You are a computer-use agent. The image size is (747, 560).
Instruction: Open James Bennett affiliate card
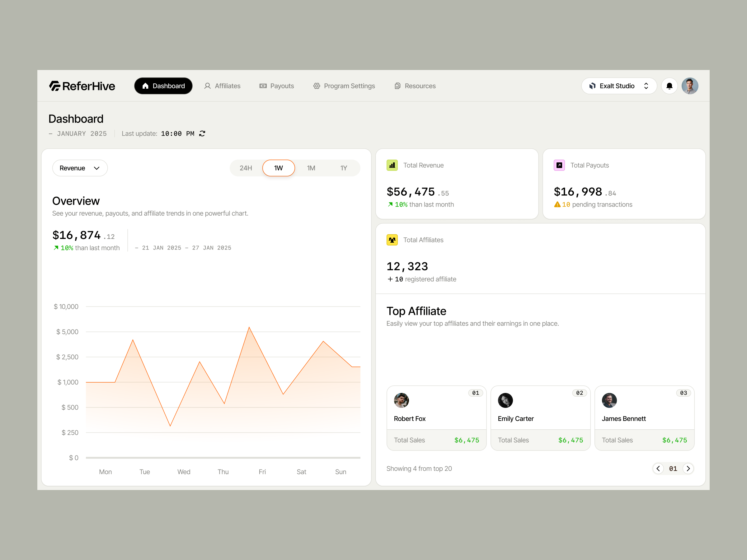644,418
